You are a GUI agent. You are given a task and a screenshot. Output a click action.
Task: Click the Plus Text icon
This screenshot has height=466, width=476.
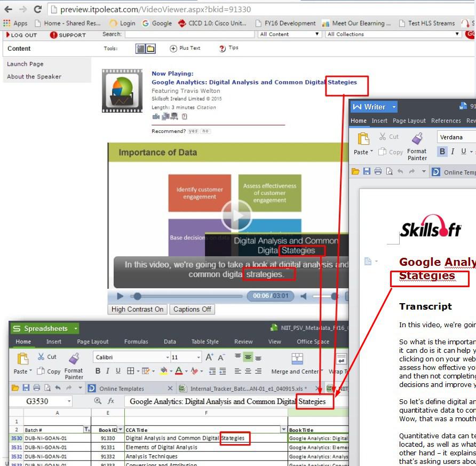pyautogui.click(x=173, y=48)
